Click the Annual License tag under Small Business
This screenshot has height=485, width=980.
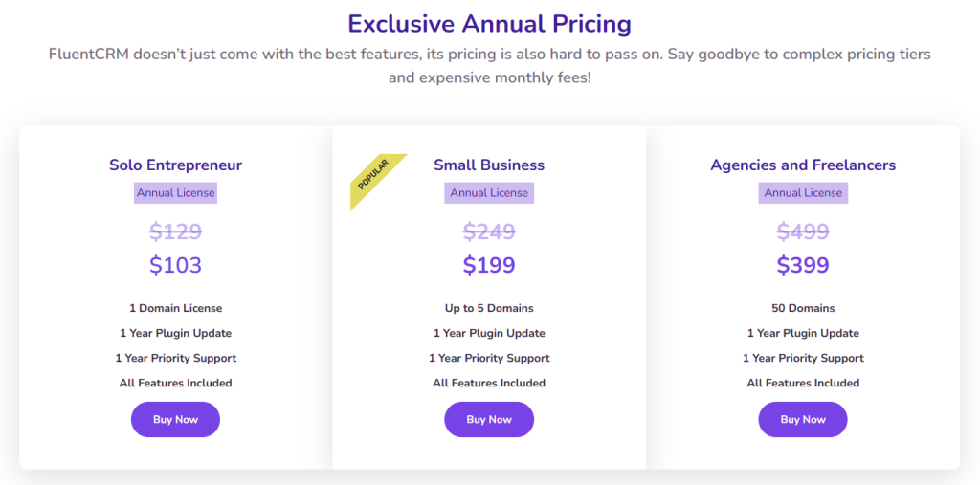point(489,193)
